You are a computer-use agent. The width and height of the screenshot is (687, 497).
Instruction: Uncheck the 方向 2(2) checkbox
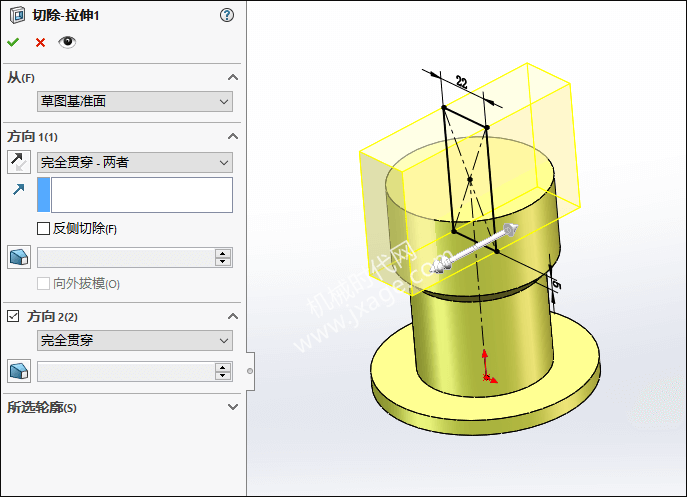pyautogui.click(x=13, y=316)
